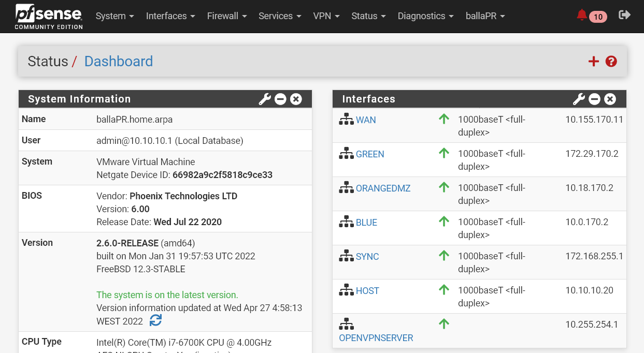Open the Services menu
The width and height of the screenshot is (644, 353).
click(280, 16)
